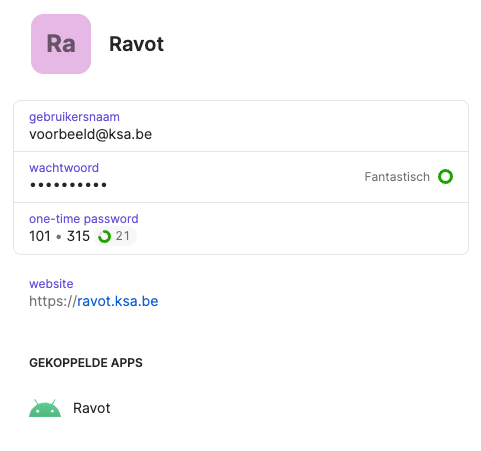Select the linked Ravot app entry
Image resolution: width=481 pixels, height=451 pixels.
(70, 408)
